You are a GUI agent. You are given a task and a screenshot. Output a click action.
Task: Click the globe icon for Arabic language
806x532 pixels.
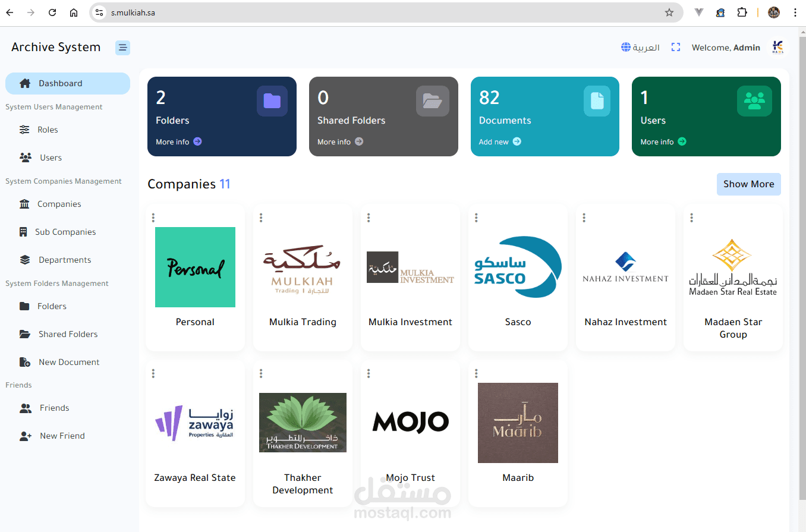pos(626,48)
